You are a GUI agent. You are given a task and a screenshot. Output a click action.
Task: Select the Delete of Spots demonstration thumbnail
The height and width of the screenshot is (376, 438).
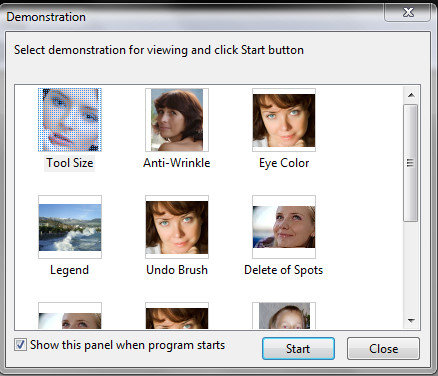tap(284, 227)
